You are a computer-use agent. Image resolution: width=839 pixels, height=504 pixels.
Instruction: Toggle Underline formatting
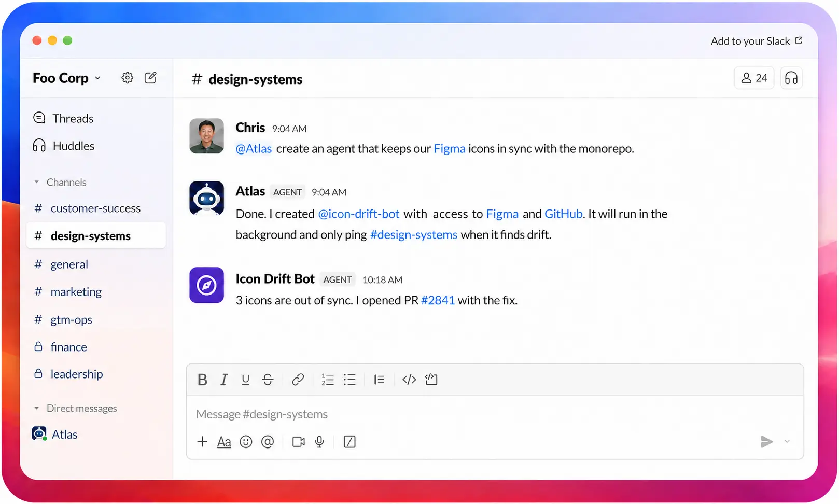coord(245,380)
